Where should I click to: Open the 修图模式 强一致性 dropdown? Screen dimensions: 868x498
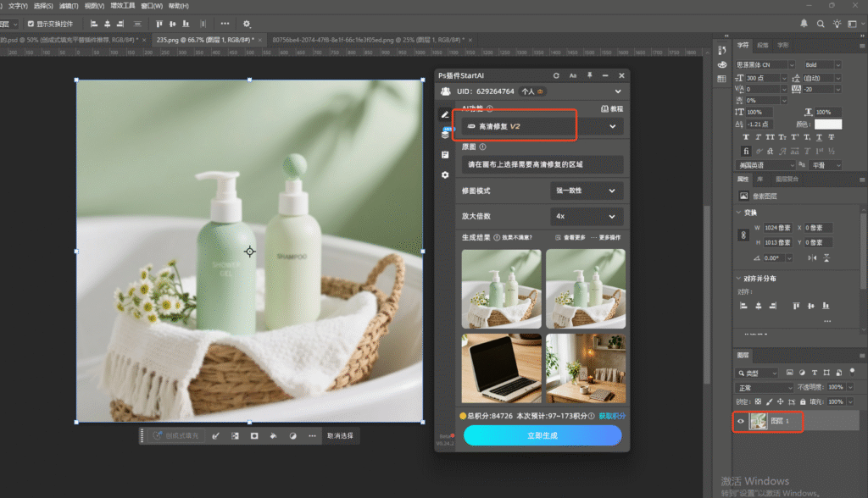tap(587, 191)
